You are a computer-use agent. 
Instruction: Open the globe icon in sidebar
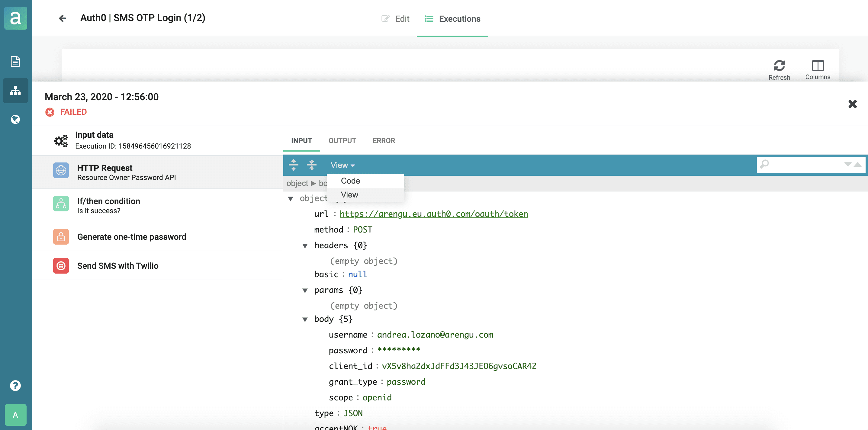tap(15, 119)
